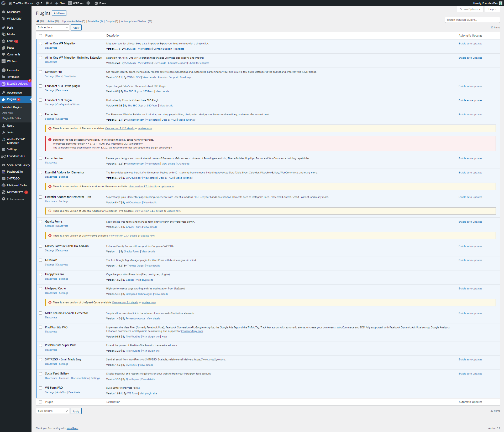The image size is (504, 432).
Task: Expand the Screen Options panel
Action: pos(470,9)
